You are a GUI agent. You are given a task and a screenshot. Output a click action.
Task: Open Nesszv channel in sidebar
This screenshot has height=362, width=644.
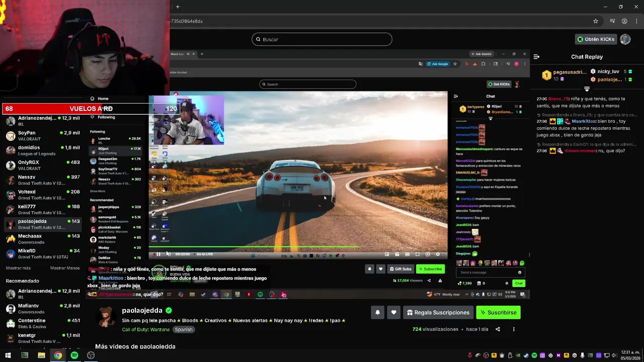(43, 180)
